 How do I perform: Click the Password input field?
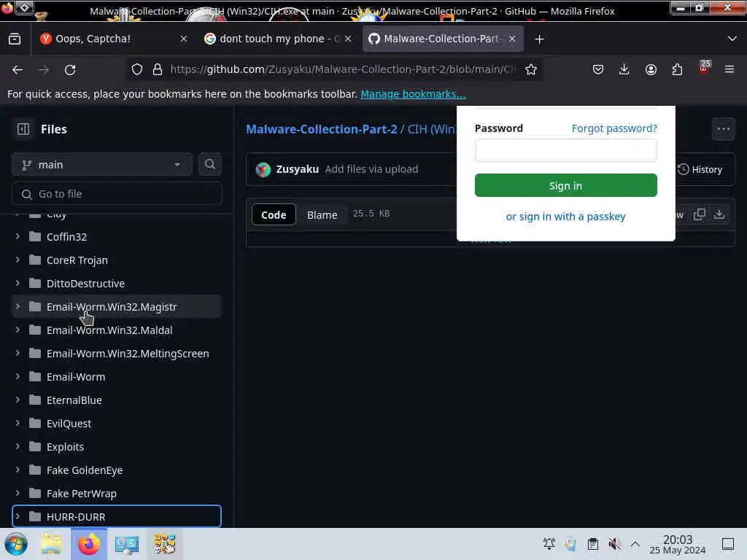click(x=565, y=150)
